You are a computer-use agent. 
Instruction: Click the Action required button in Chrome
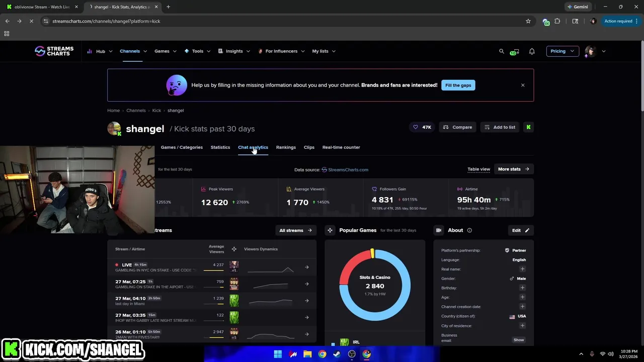pyautogui.click(x=620, y=21)
